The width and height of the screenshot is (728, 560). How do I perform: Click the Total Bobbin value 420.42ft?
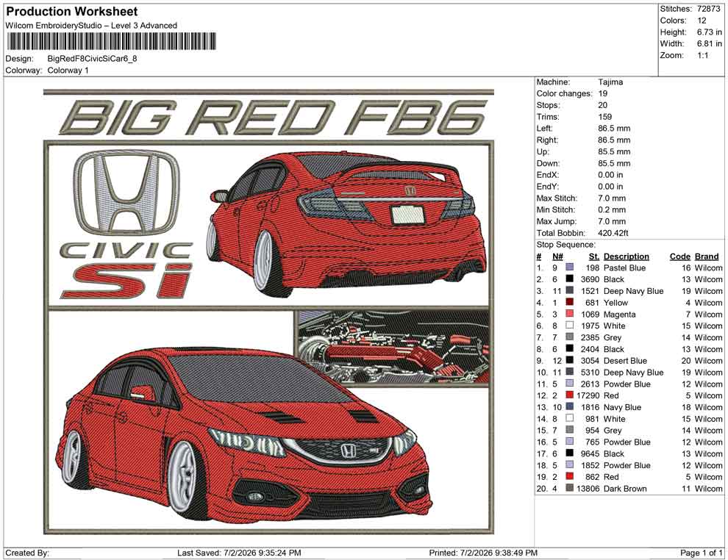613,233
